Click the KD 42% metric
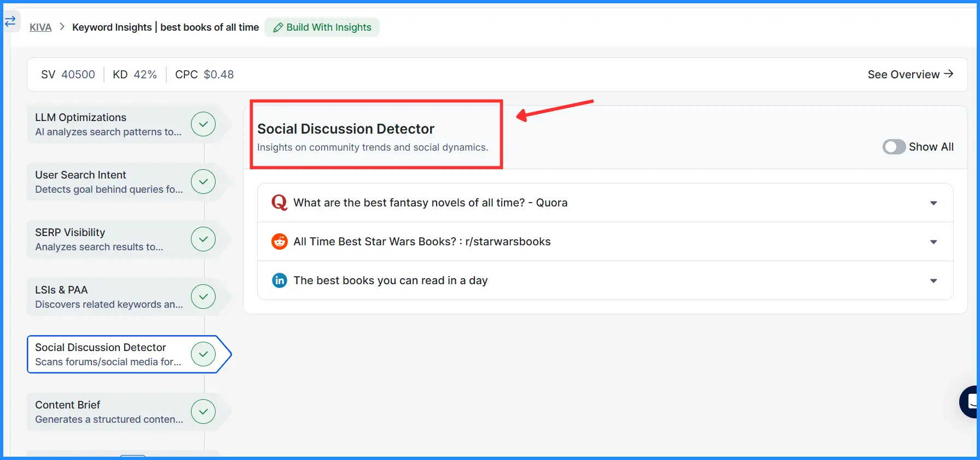The image size is (980, 460). pos(135,74)
